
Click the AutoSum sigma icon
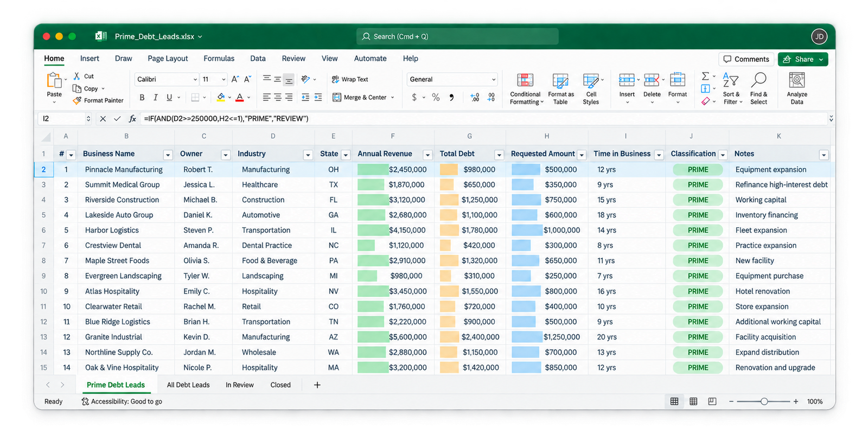705,76
